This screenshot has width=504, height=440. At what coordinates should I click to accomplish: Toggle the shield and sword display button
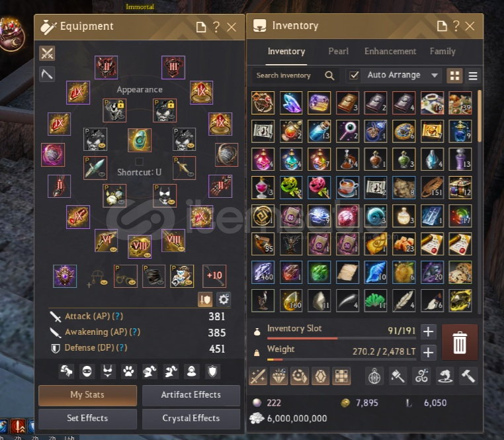tap(205, 300)
